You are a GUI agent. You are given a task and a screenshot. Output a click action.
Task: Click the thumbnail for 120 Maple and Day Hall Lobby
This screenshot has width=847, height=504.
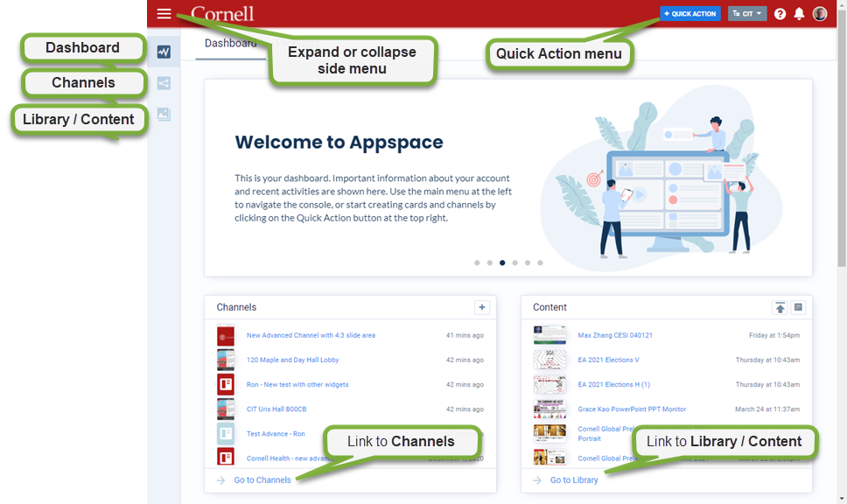(226, 360)
